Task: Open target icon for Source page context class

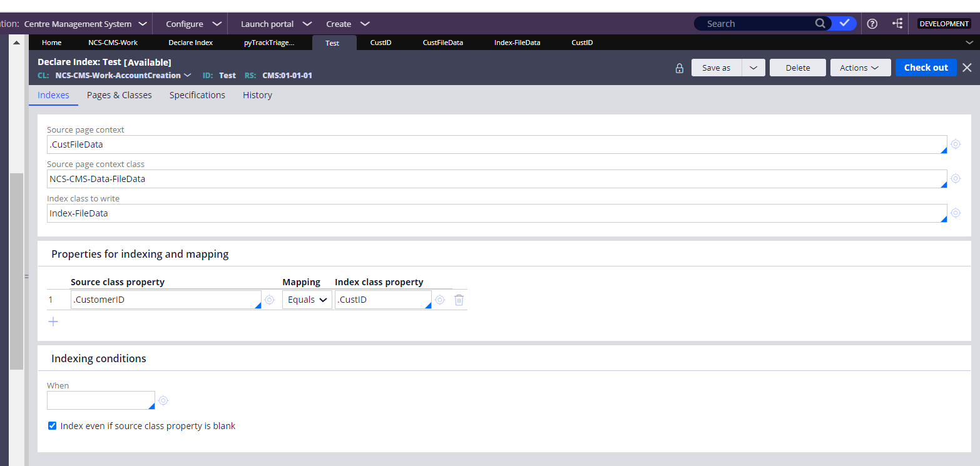Action: [x=956, y=178]
